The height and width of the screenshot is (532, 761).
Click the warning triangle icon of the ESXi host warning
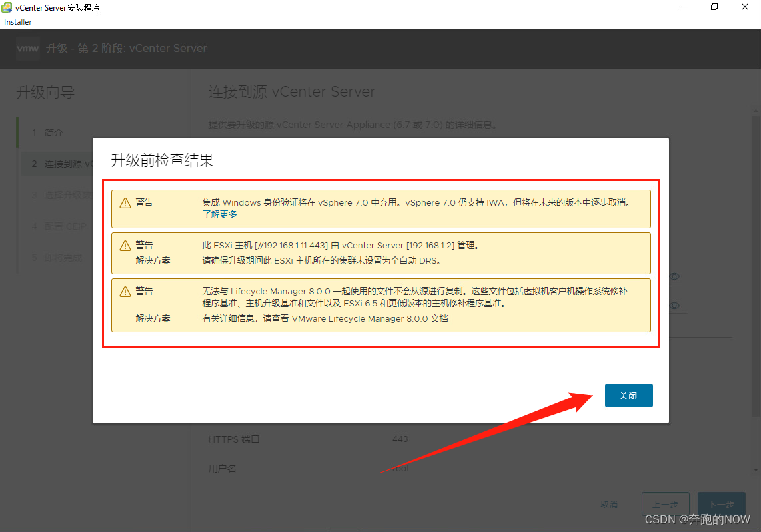(125, 246)
